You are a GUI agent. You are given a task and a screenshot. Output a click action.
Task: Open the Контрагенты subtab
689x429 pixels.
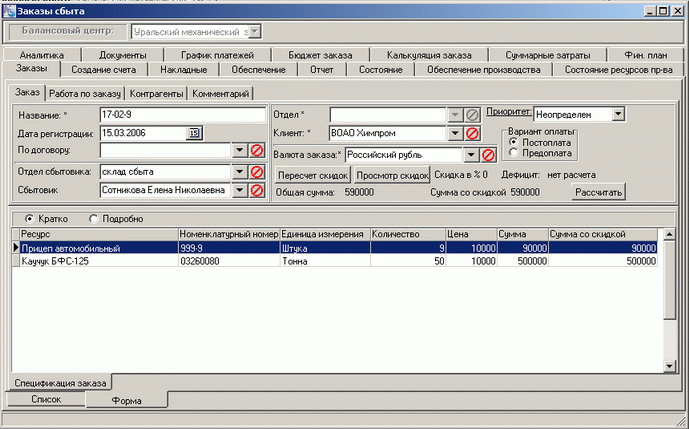(156, 94)
